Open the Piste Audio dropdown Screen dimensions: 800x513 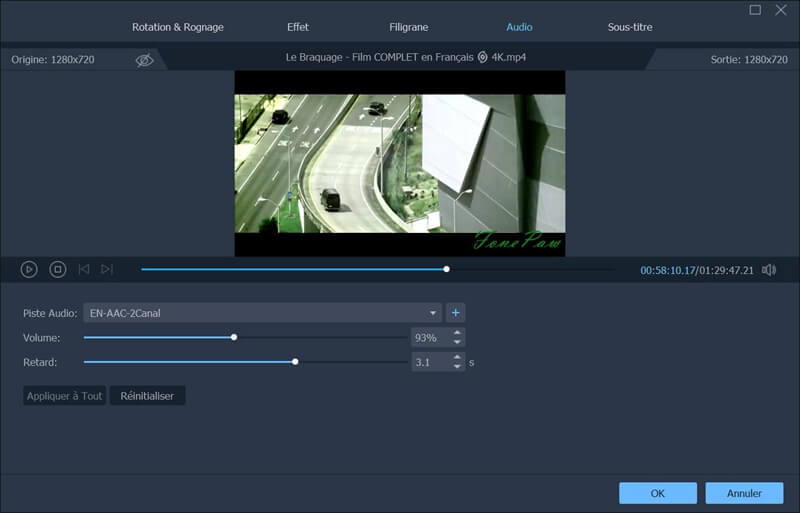[x=262, y=312]
